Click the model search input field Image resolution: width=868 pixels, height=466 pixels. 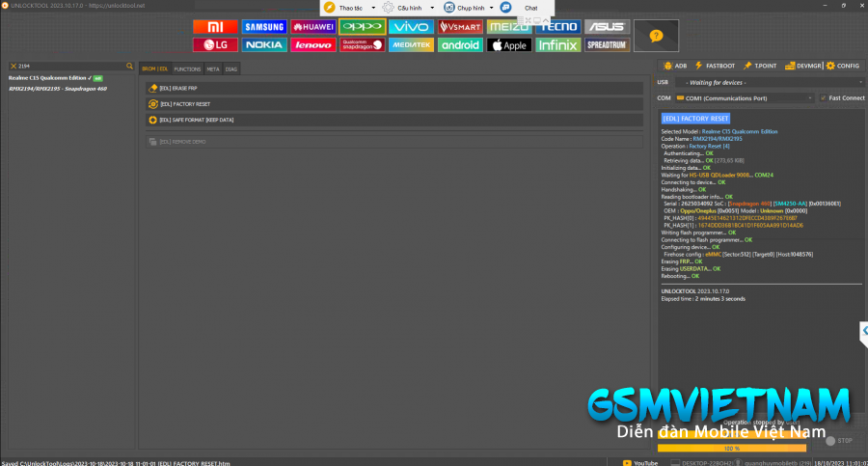click(x=71, y=66)
